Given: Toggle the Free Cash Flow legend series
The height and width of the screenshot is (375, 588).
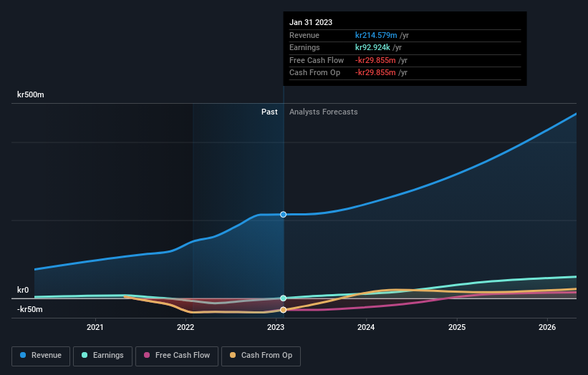Looking at the screenshot, I should coord(177,356).
